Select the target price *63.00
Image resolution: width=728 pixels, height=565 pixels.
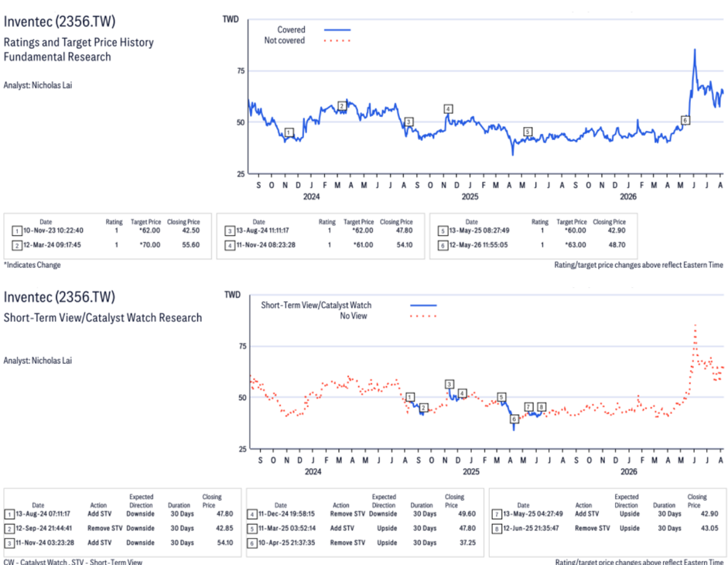point(576,245)
